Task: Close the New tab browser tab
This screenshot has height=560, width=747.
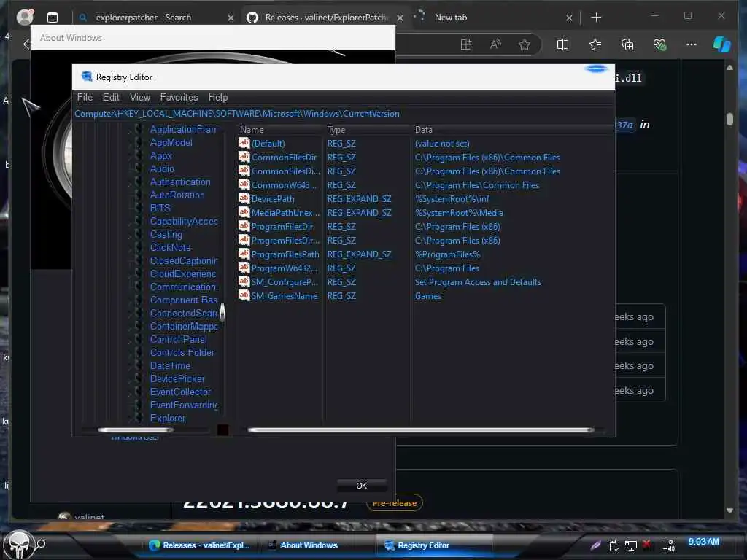Action: pos(569,17)
